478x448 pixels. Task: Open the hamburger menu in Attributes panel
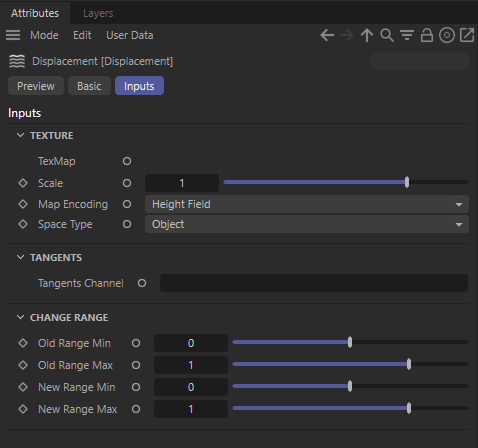13,35
